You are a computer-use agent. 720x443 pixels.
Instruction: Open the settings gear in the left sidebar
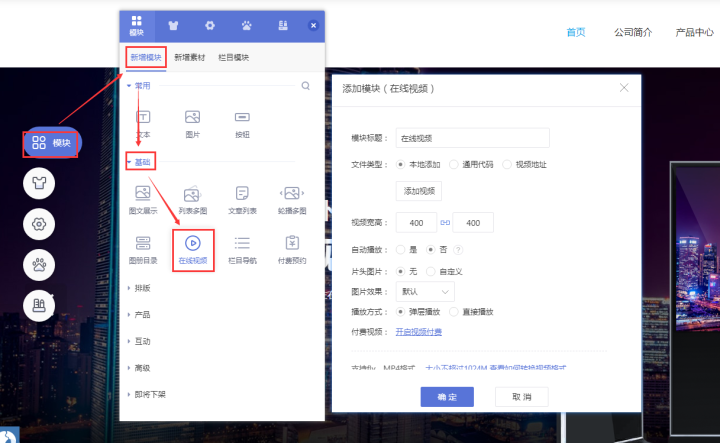click(x=39, y=224)
